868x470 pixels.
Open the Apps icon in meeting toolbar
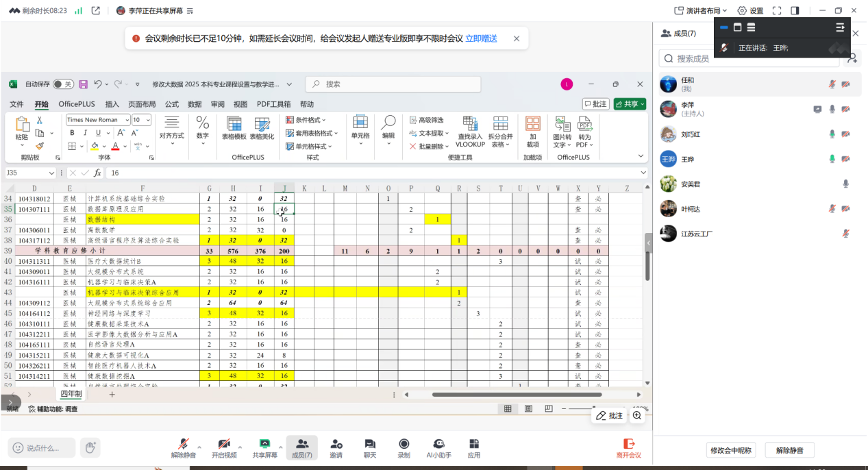coord(473,445)
